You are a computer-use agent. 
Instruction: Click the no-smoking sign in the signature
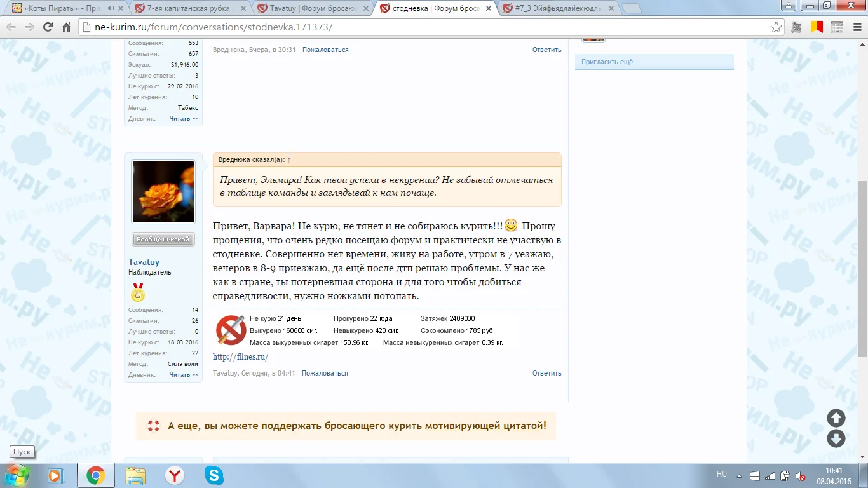[x=231, y=330]
